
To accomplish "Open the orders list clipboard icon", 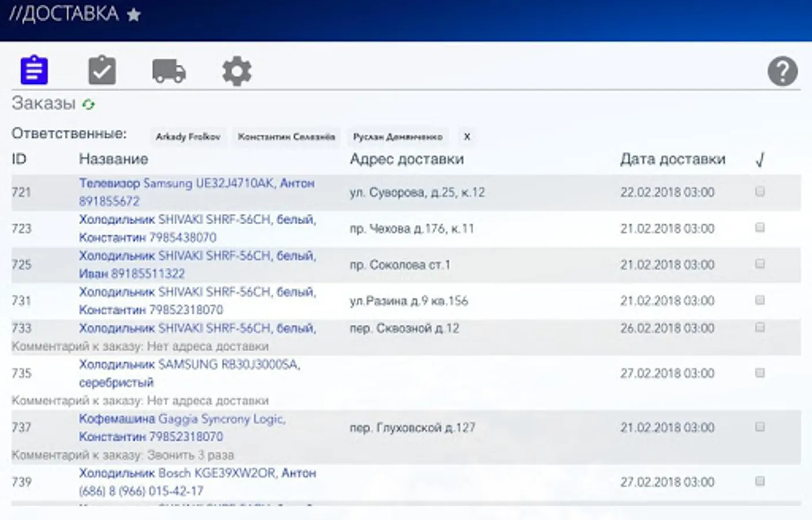I will coord(34,70).
